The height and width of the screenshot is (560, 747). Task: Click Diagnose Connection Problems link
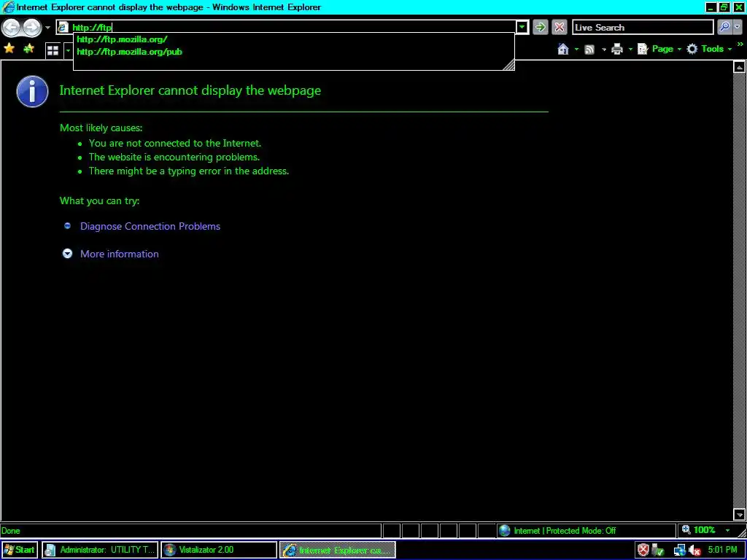coord(150,226)
